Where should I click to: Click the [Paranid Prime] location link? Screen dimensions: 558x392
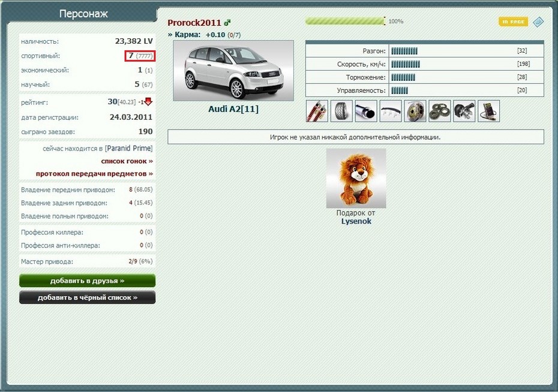click(129, 148)
